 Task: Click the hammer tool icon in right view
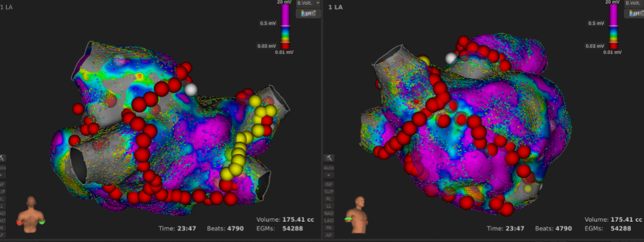click(x=329, y=158)
